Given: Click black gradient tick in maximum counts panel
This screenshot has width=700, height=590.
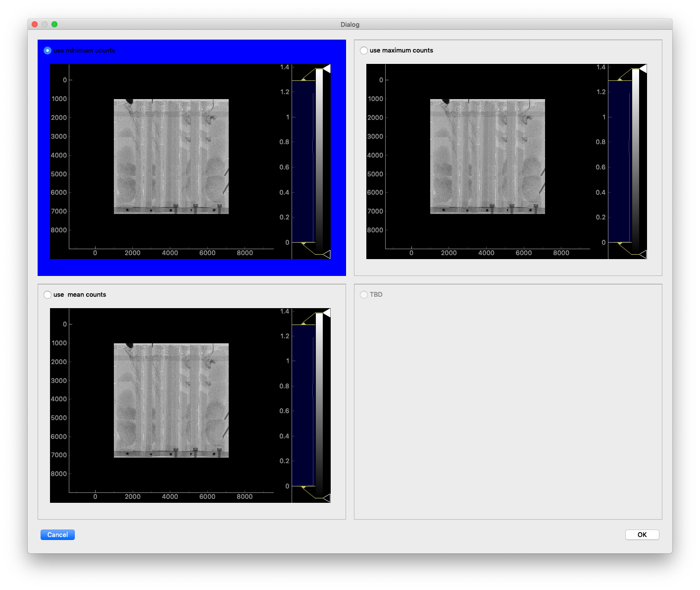Looking at the screenshot, I should [x=643, y=255].
